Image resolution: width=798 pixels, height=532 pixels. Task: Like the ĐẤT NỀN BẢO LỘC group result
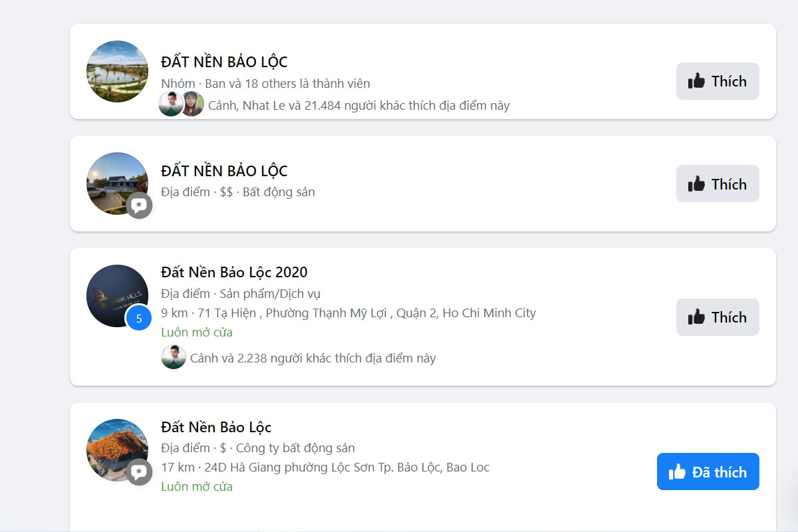[718, 81]
